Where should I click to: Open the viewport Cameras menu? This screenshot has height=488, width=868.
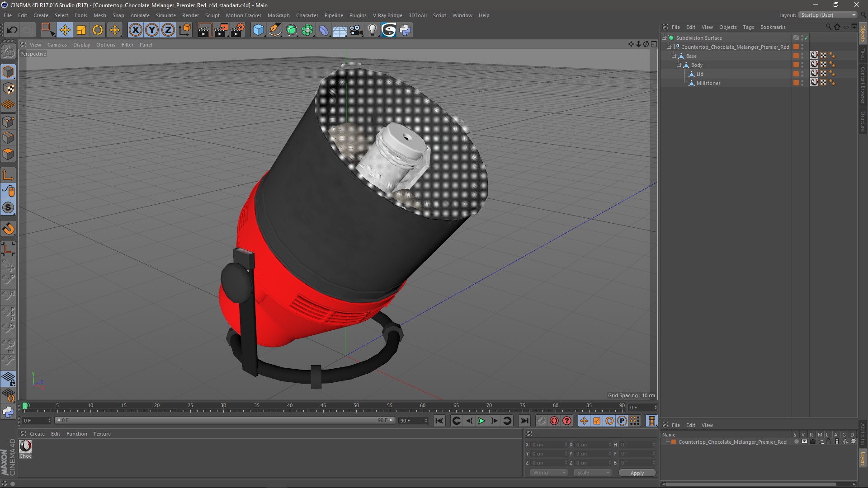(x=57, y=45)
